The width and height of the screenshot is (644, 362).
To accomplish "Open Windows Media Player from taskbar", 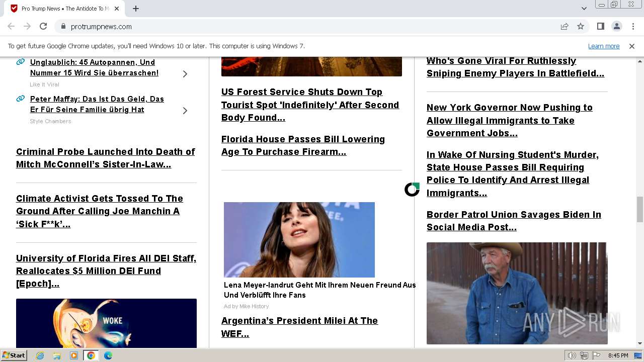I will coord(74,355).
